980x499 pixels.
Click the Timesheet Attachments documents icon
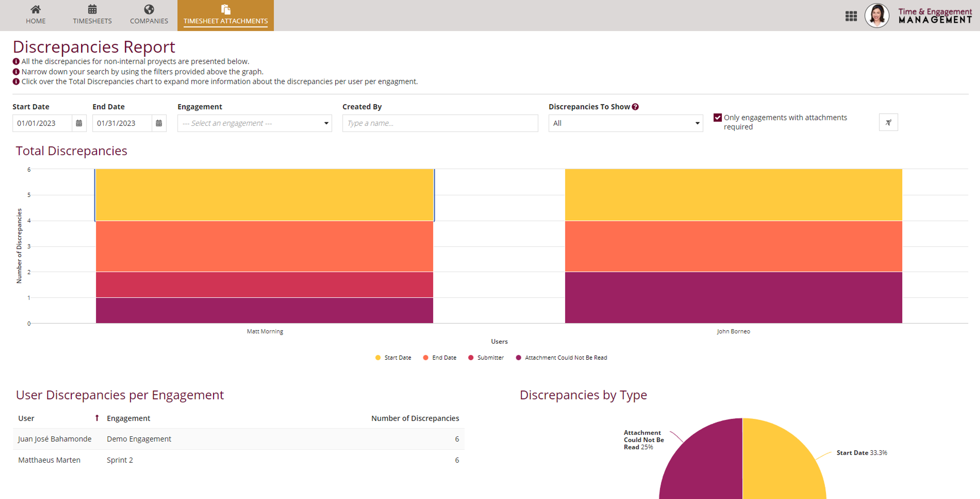[226, 9]
